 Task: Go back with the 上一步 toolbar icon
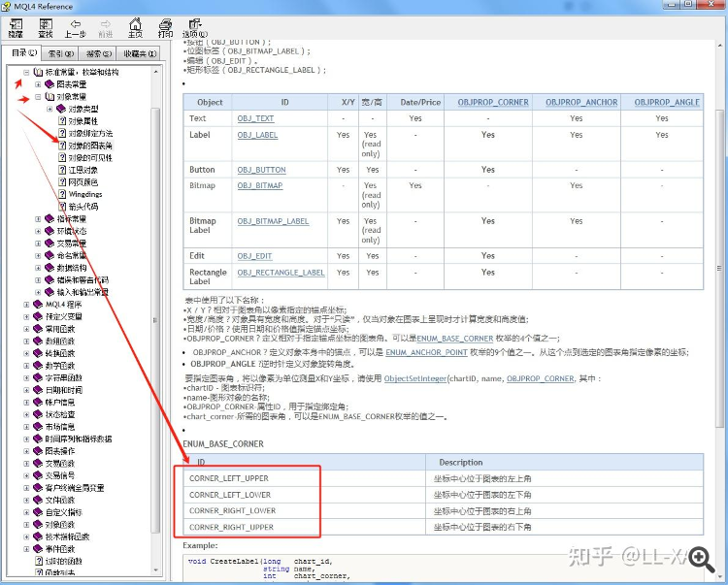[x=75, y=28]
